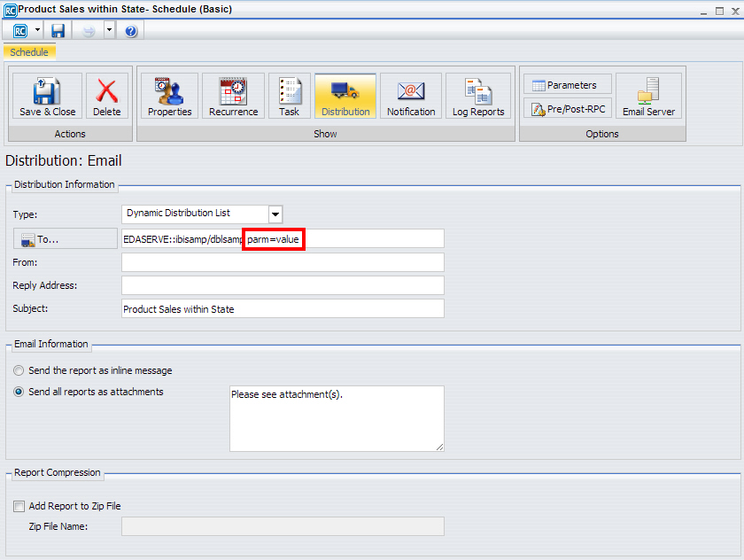
Task: Open Email Server options
Action: (648, 97)
